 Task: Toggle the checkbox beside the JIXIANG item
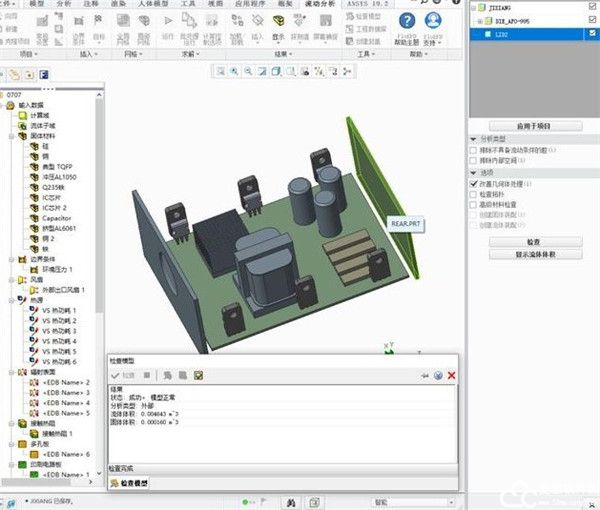click(593, 6)
